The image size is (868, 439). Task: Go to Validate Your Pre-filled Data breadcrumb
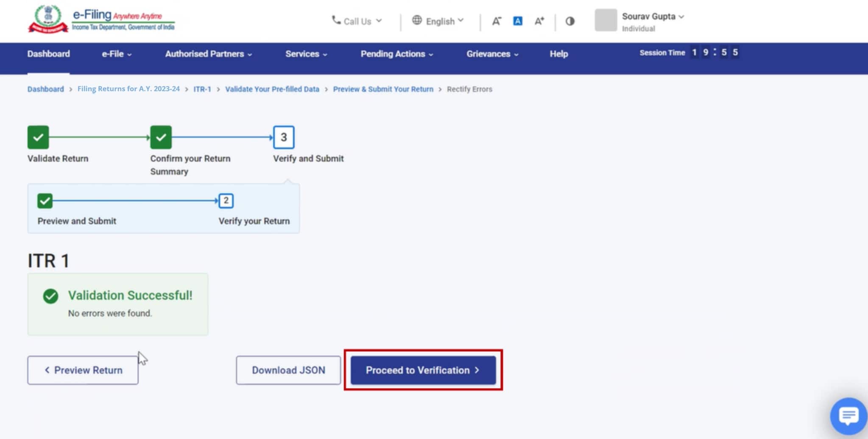click(272, 89)
